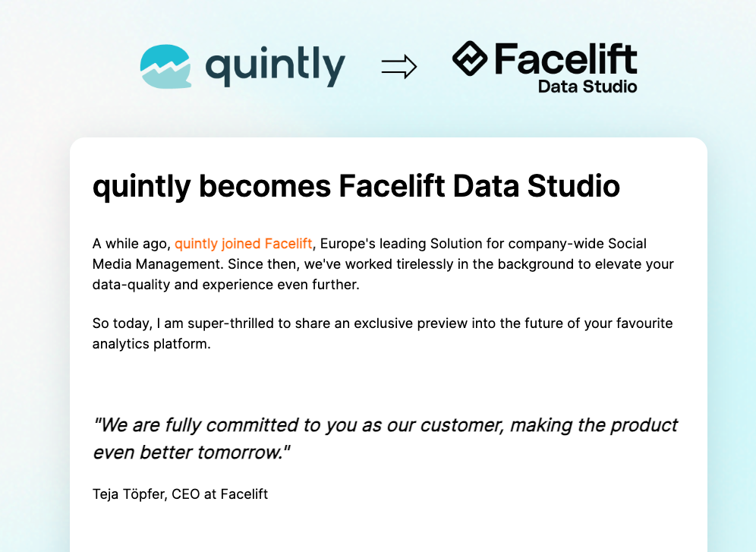This screenshot has width=756, height=552.
Task: Click the word 'quintly' in the heading
Action: (x=142, y=187)
